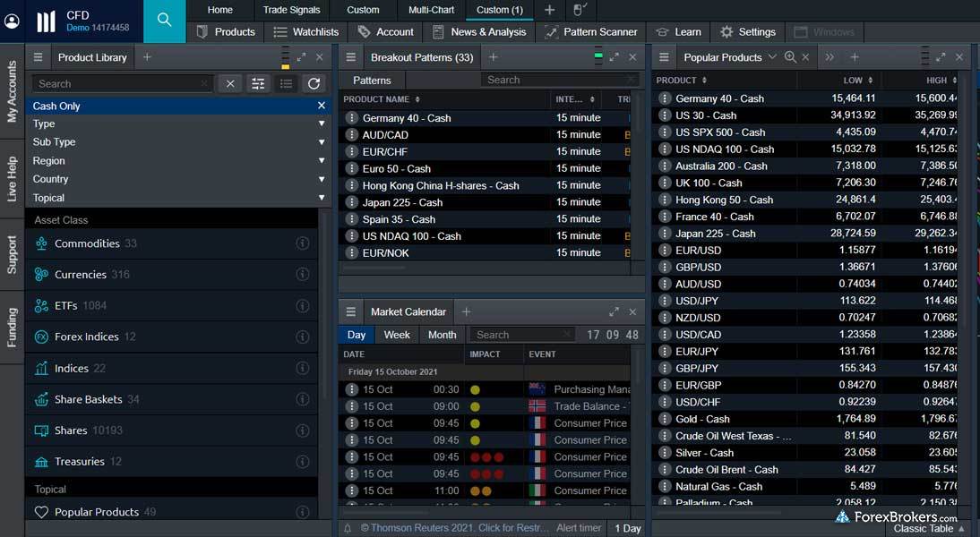Open the filter settings sliders icon
The width and height of the screenshot is (980, 537).
258,83
